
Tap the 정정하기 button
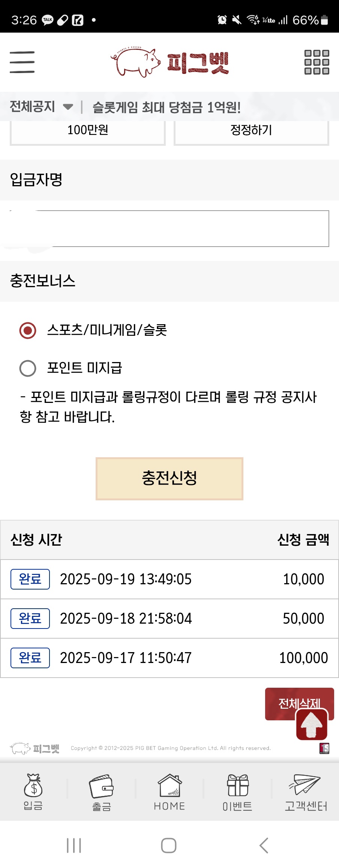251,132
